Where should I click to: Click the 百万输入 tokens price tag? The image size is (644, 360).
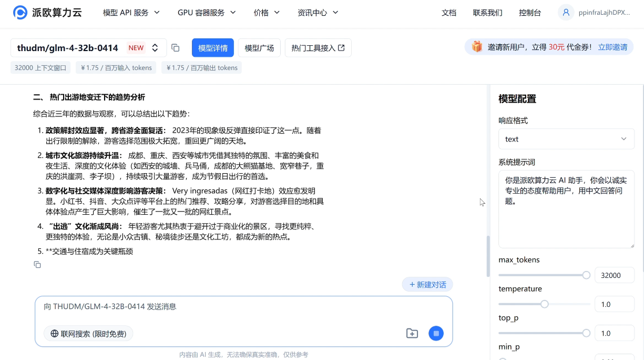point(116,67)
